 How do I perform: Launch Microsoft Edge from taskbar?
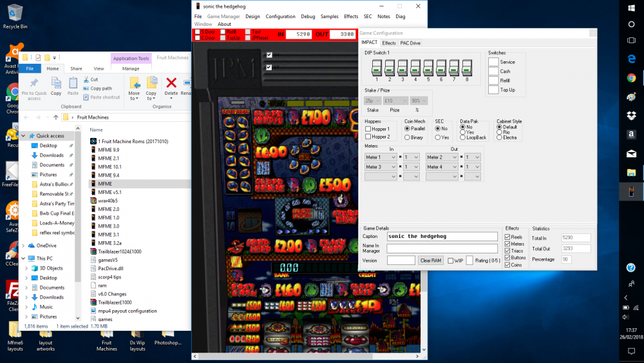[x=631, y=59]
